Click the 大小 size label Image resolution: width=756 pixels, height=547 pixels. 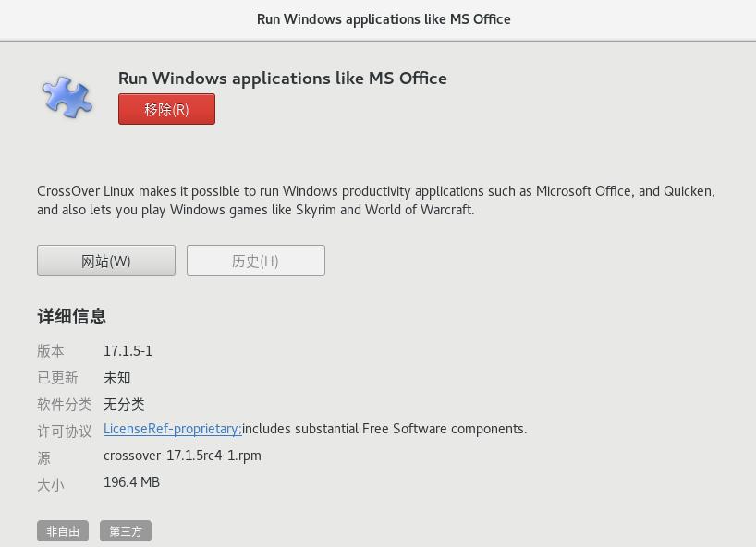[x=51, y=485]
